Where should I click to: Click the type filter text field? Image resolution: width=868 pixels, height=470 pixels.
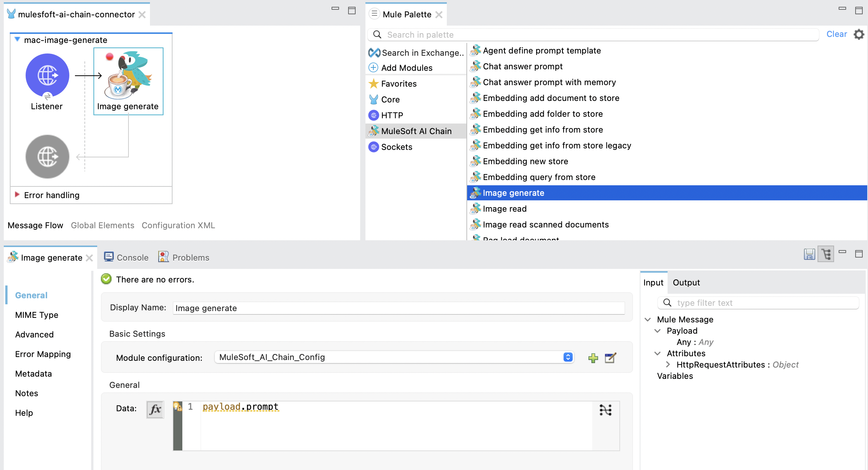[758, 303]
